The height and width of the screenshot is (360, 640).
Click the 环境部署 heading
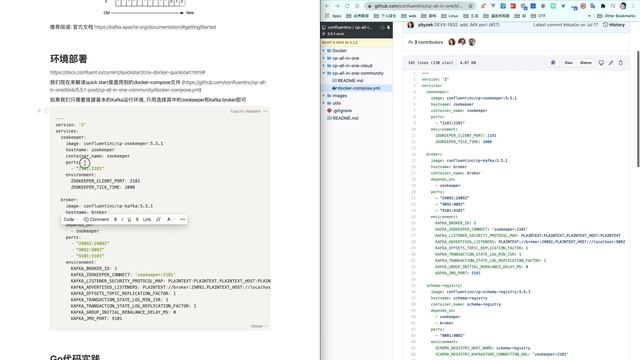coord(69,59)
